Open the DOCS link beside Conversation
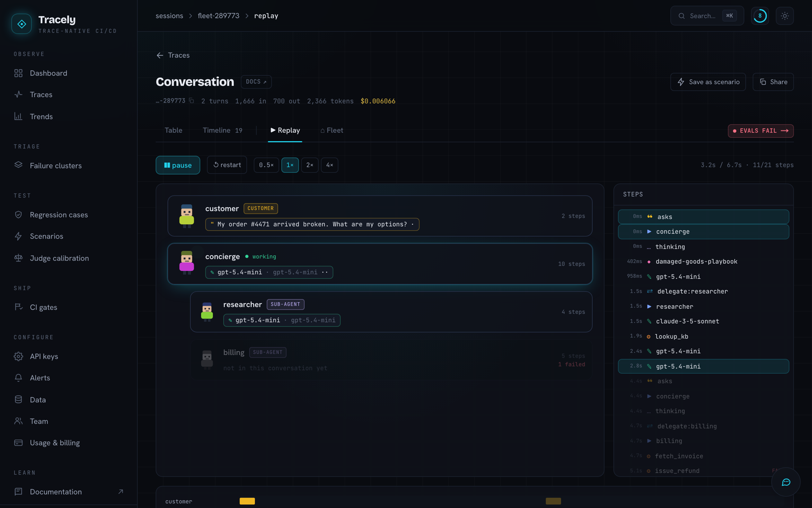The width and height of the screenshot is (812, 508). pyautogui.click(x=256, y=82)
